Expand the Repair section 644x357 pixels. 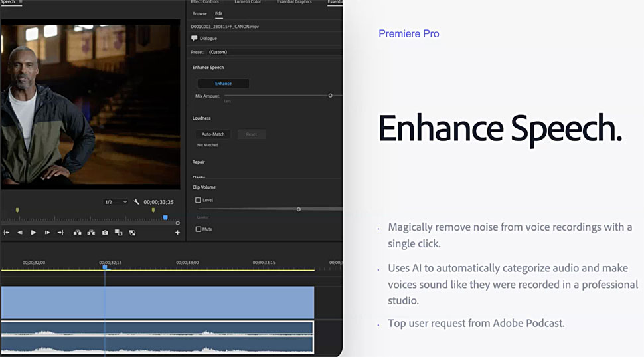coord(199,162)
